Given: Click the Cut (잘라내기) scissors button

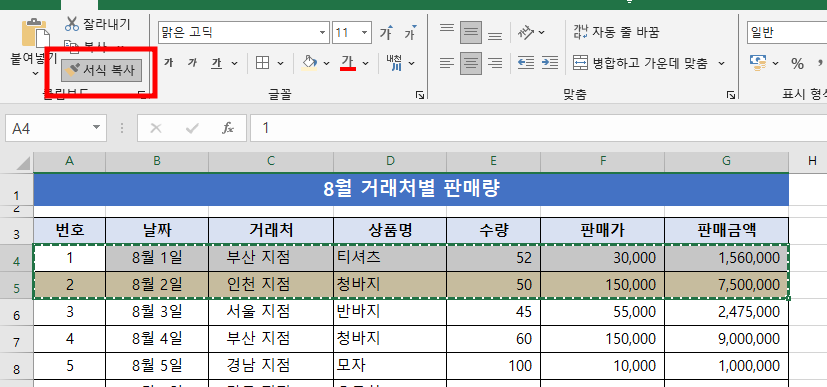Looking at the screenshot, I should pyautogui.click(x=98, y=24).
